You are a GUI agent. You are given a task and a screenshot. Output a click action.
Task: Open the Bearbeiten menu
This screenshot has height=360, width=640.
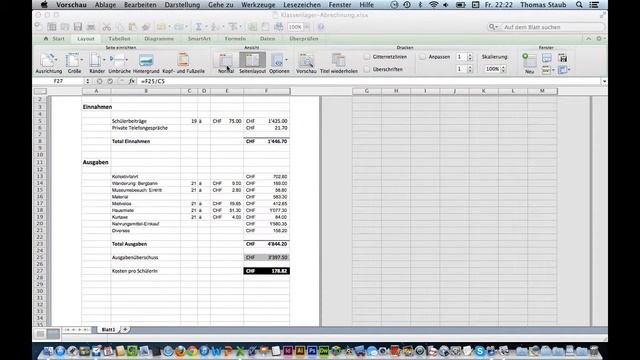click(x=140, y=5)
